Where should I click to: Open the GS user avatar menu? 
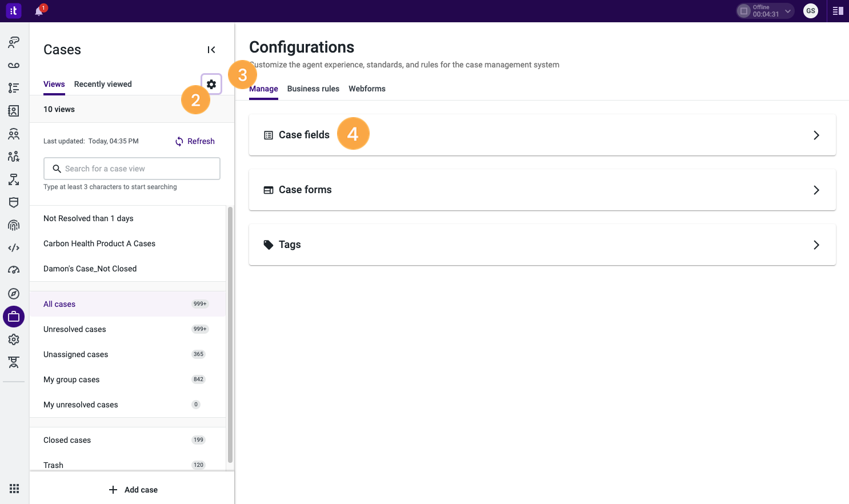(810, 11)
